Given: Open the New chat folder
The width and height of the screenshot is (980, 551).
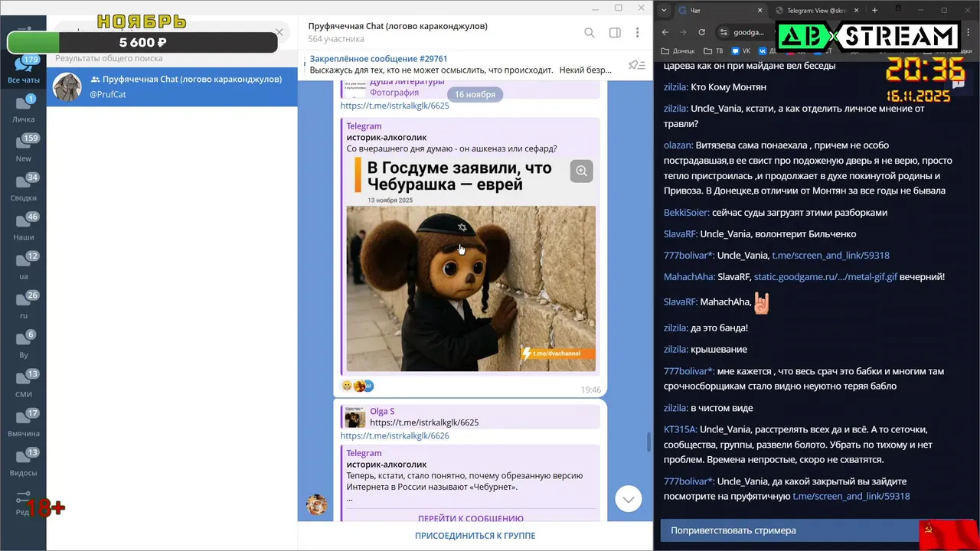Looking at the screenshot, I should point(24,148).
